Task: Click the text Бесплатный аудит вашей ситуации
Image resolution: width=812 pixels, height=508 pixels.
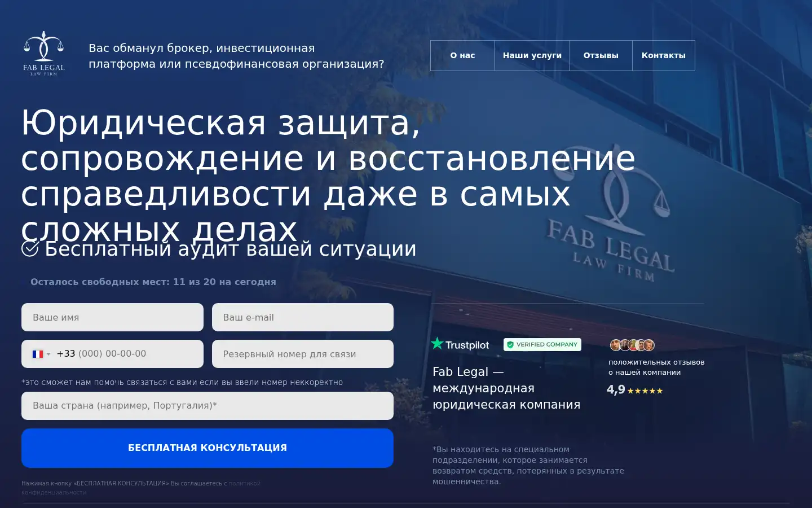Action: (231, 249)
